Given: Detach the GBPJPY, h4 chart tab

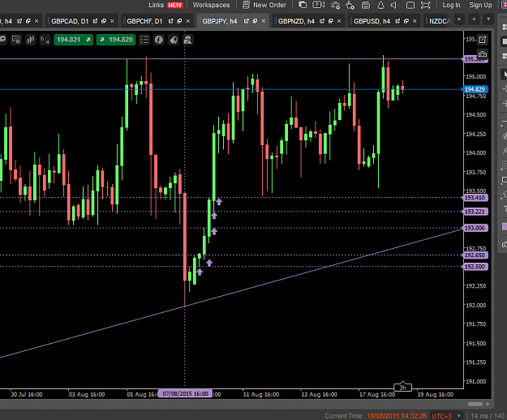Looking at the screenshot, I should [247, 21].
